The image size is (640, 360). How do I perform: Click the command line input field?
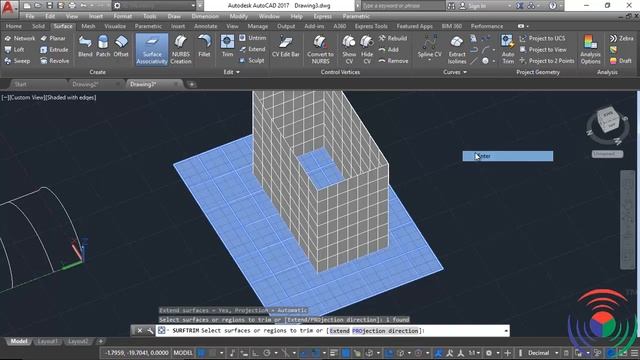coord(332,331)
